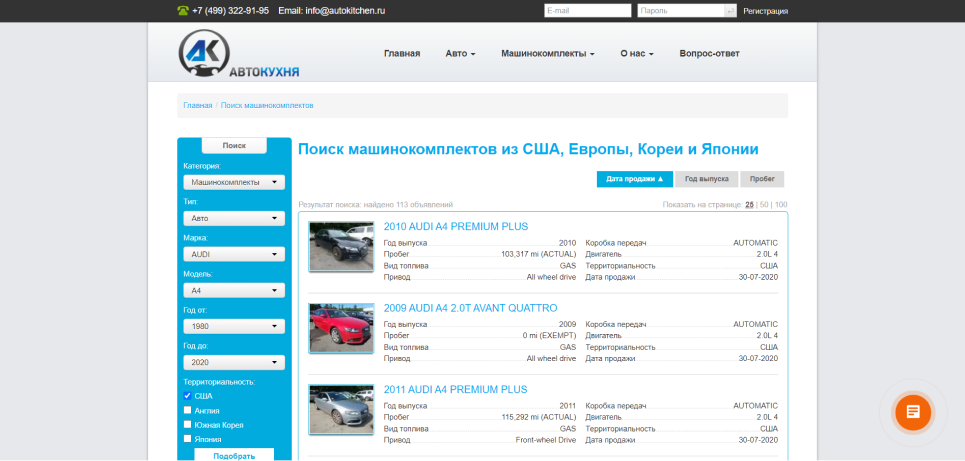Enable the США territory checkbox
Image resolution: width=965 pixels, height=461 pixels.
point(188,396)
